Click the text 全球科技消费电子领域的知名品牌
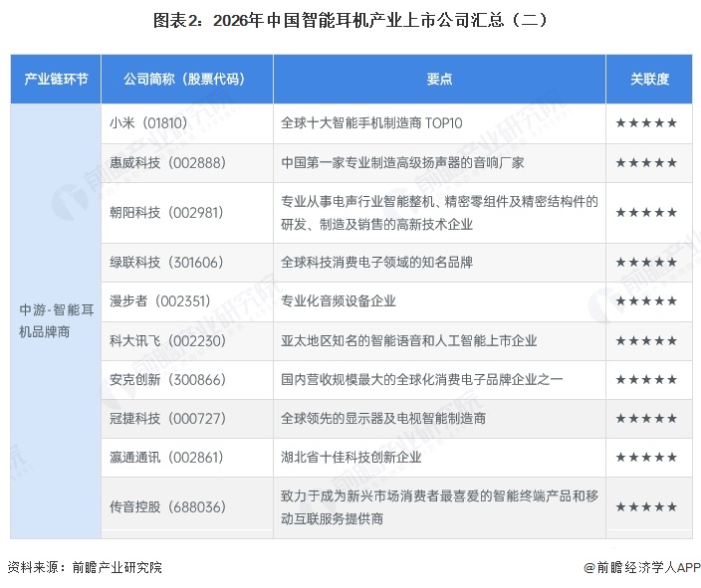The width and height of the screenshot is (701, 588). [x=376, y=263]
